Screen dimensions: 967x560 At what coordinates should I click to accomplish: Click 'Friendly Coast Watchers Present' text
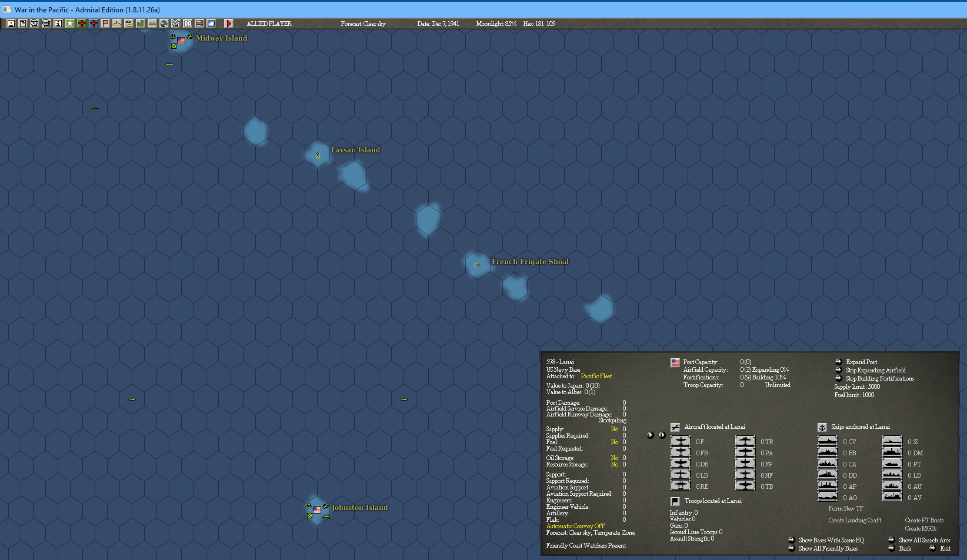click(x=586, y=545)
